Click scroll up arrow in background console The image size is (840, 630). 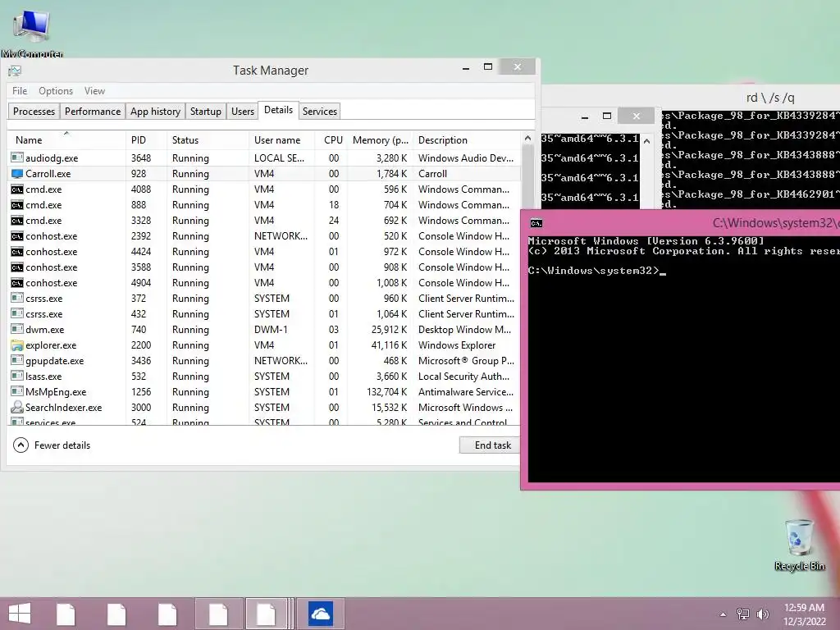tap(646, 141)
